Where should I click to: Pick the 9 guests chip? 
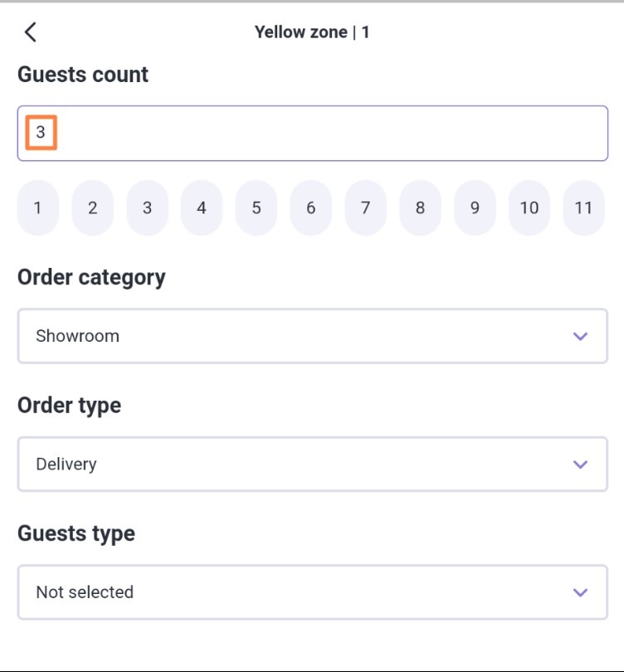click(475, 208)
